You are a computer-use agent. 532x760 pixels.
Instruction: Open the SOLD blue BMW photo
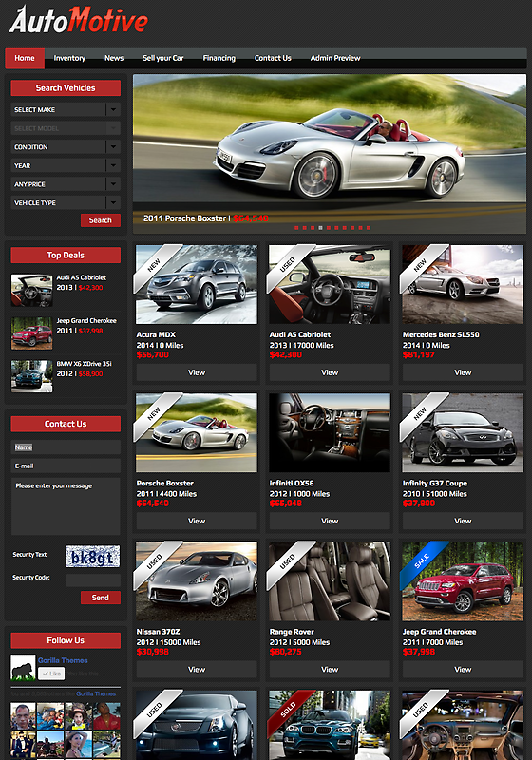point(330,725)
